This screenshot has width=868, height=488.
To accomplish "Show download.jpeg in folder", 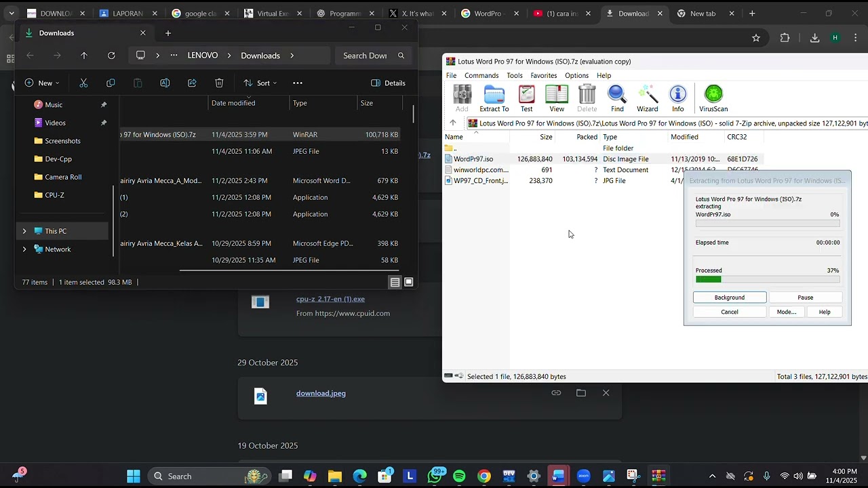I will pos(581,392).
